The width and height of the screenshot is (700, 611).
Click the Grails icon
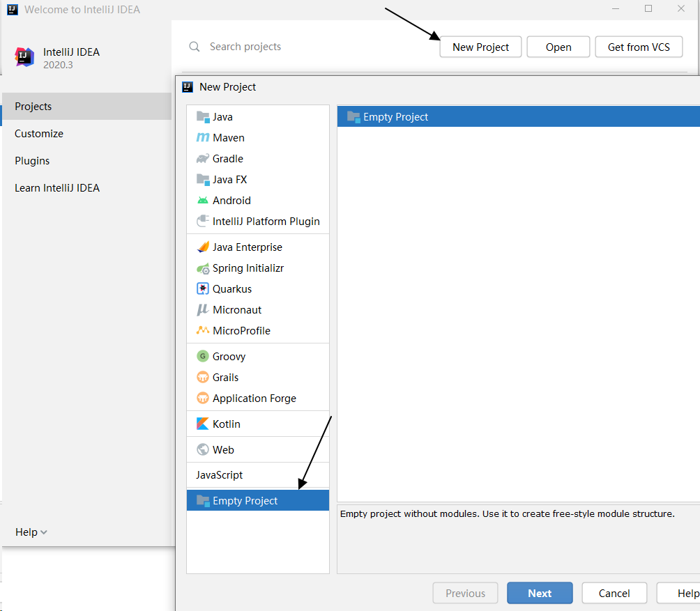pyautogui.click(x=203, y=377)
